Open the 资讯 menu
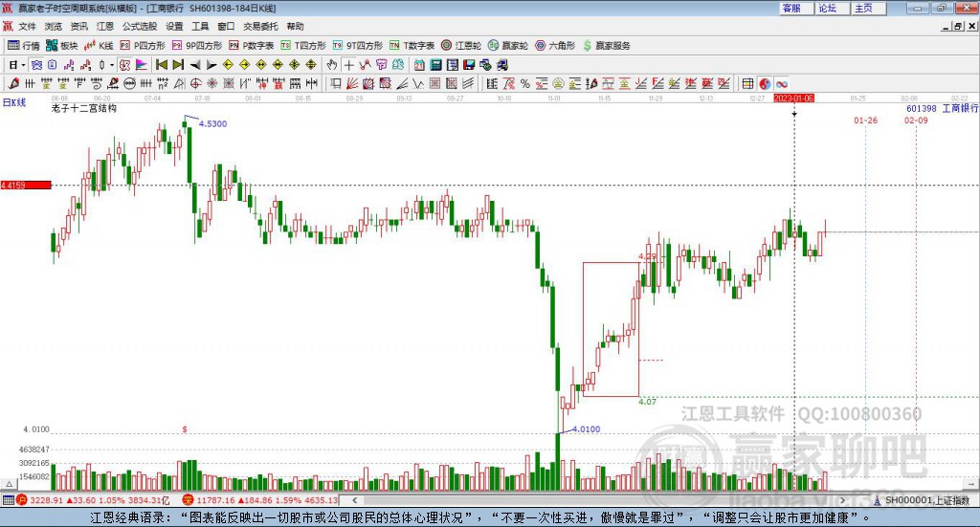The width and height of the screenshot is (980, 527). 78,26
